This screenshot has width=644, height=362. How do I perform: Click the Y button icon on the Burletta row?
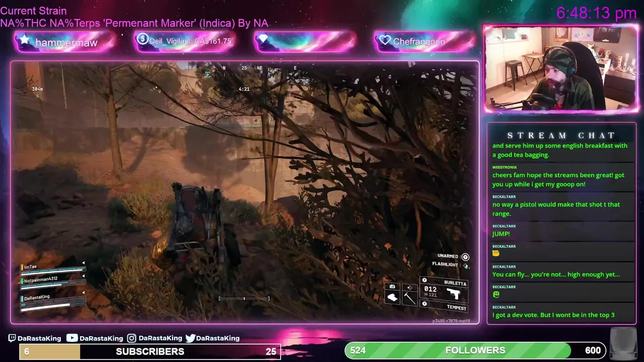(424, 281)
